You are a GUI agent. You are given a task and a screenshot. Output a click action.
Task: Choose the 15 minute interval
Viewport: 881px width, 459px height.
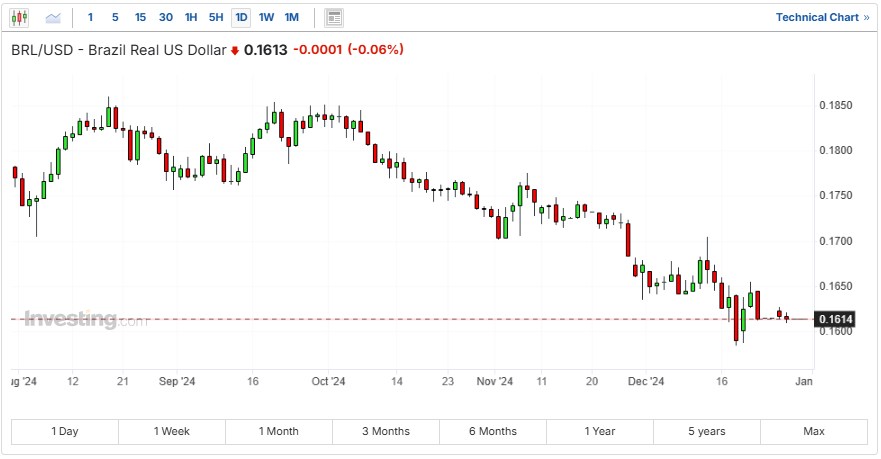[140, 17]
